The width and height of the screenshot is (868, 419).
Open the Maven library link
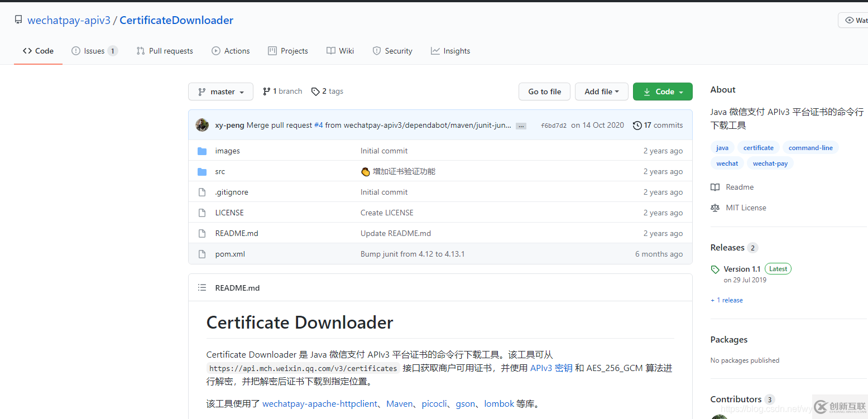[400, 404]
